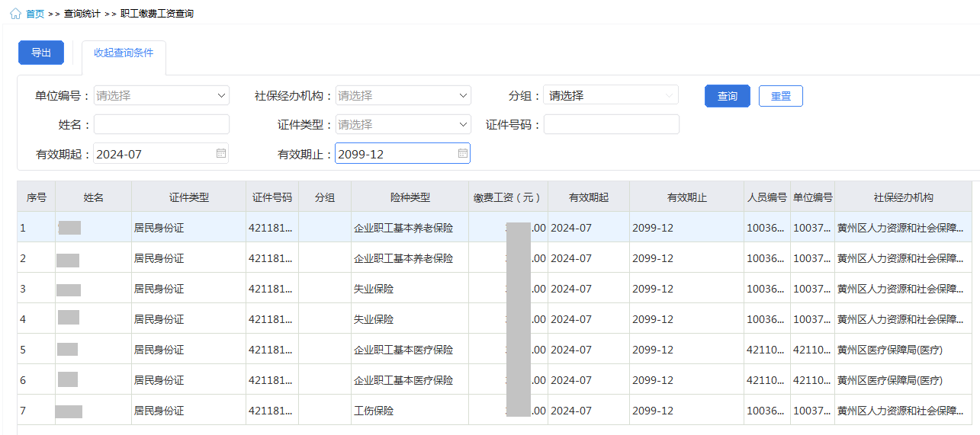Click row 2 有效期止 2099-12 cell
The image size is (980, 435).
(687, 258)
